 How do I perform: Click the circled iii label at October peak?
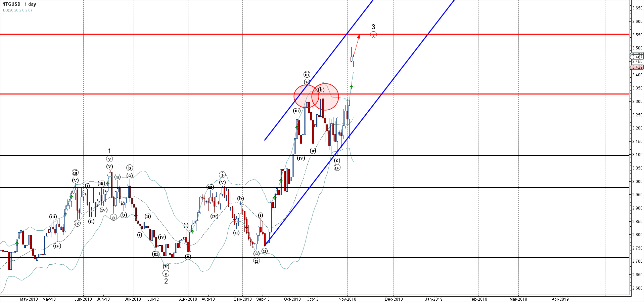pyautogui.click(x=307, y=75)
